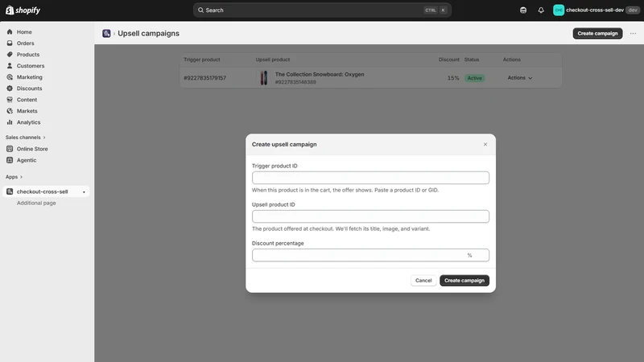Click the search magnifier icon
644x362 pixels.
(200, 10)
